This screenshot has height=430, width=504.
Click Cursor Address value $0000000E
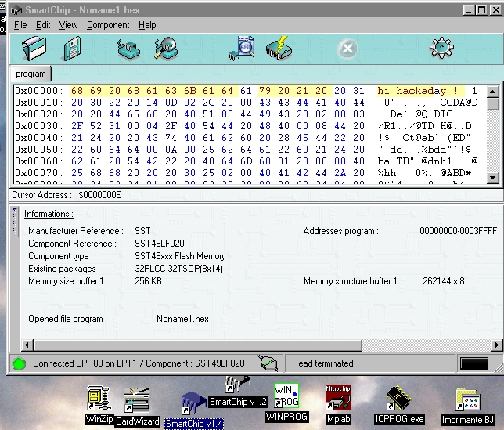[x=99, y=195]
